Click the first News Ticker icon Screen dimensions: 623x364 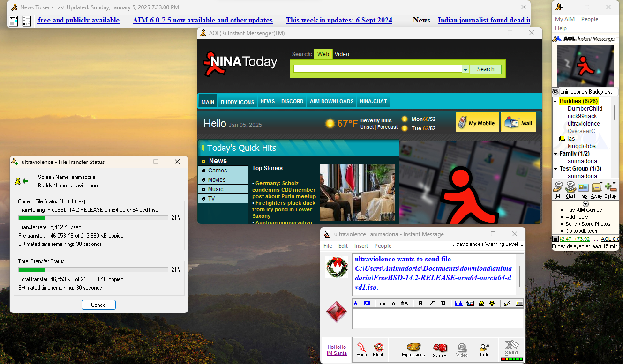click(x=14, y=21)
